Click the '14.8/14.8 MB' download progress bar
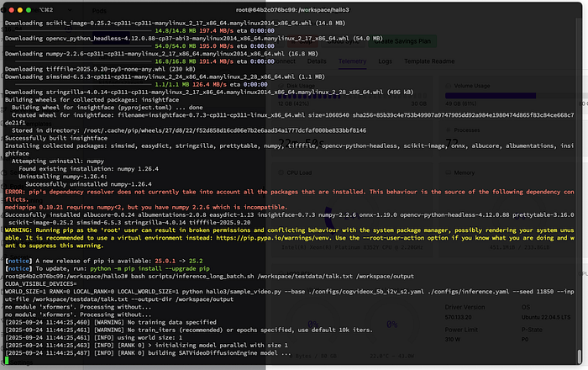Viewport: 588px width, 370px height. pos(84,31)
